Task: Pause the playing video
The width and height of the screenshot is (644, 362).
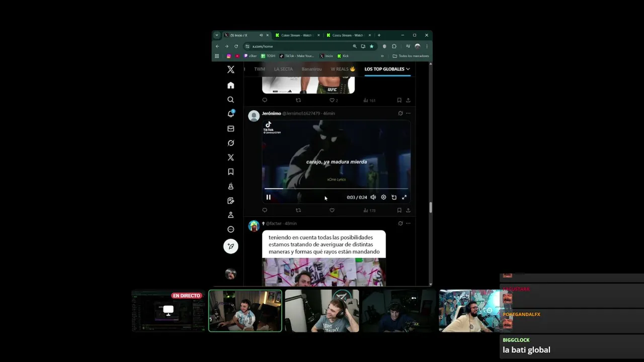Action: (x=268, y=197)
